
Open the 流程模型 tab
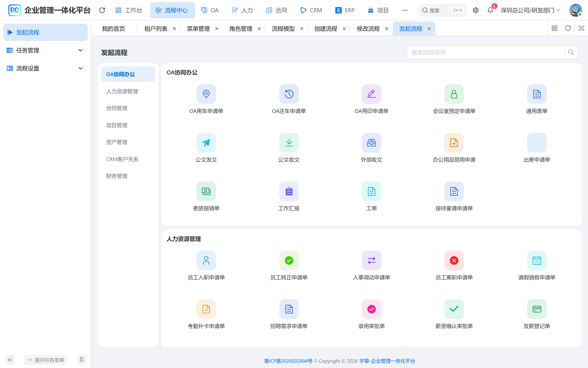[x=283, y=29]
